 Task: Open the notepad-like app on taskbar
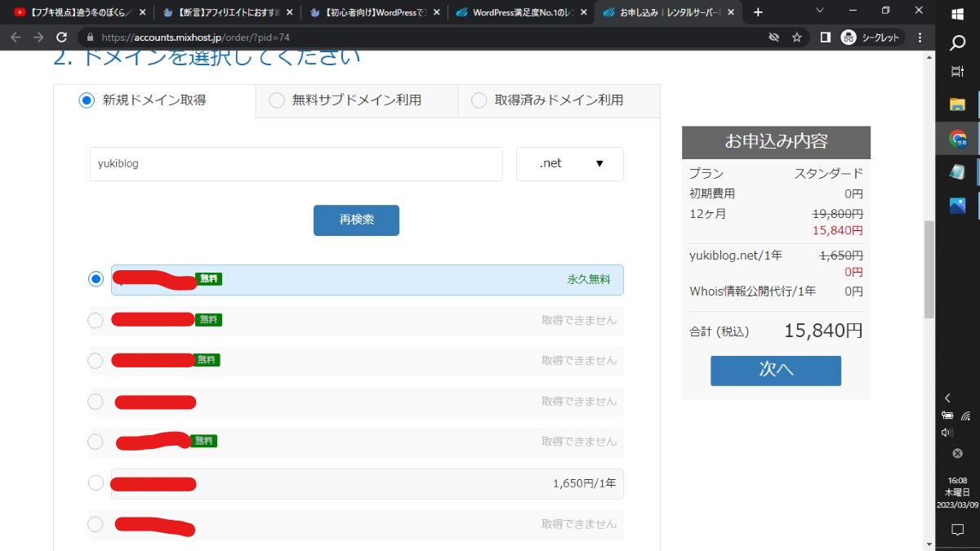point(958,172)
